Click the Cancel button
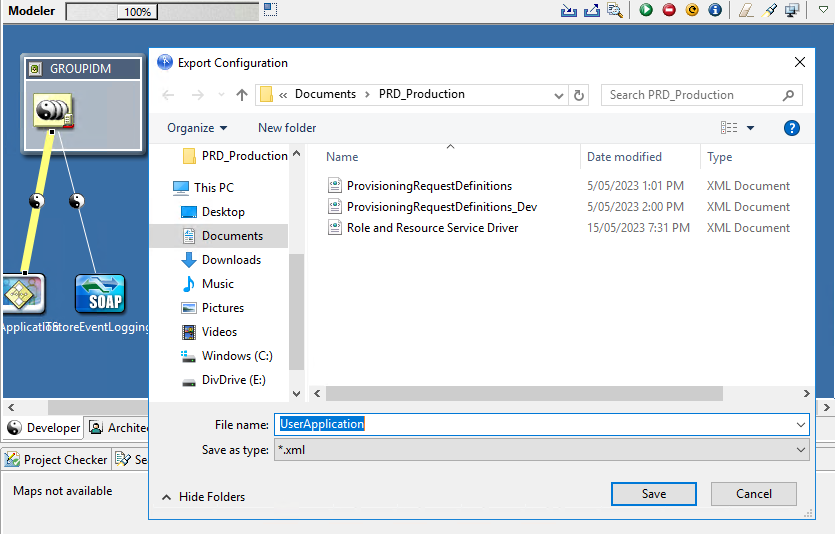The height and width of the screenshot is (534, 835). click(x=754, y=494)
